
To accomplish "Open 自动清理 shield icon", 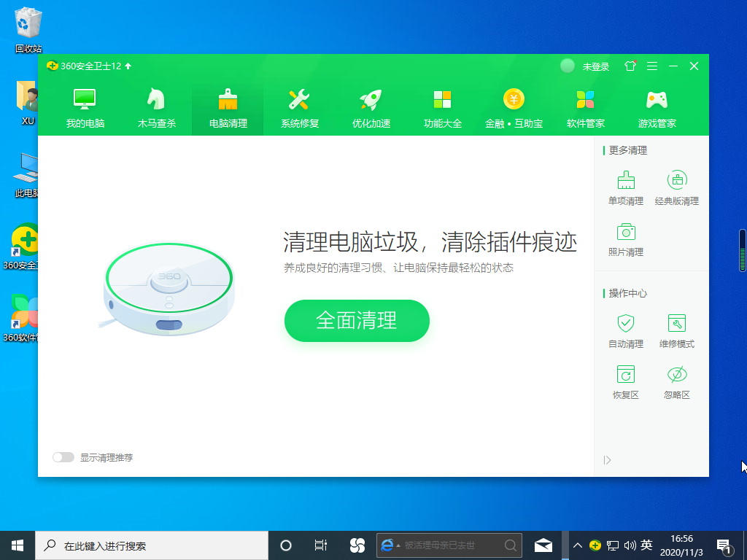I will pos(625,331).
